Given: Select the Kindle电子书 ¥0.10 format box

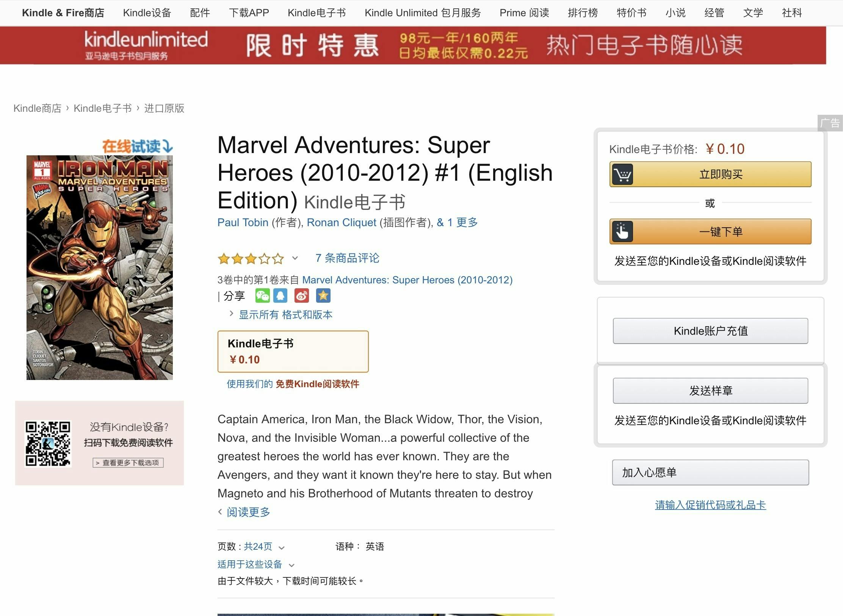Looking at the screenshot, I should point(293,352).
